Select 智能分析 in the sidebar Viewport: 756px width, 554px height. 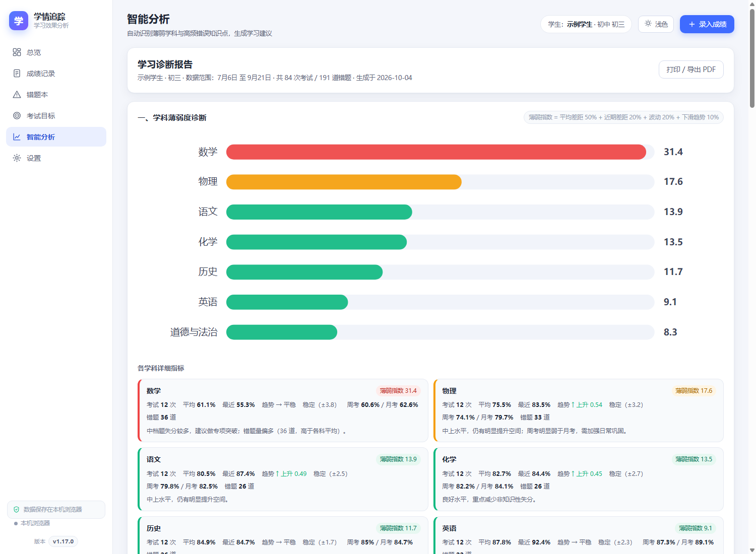pos(56,137)
